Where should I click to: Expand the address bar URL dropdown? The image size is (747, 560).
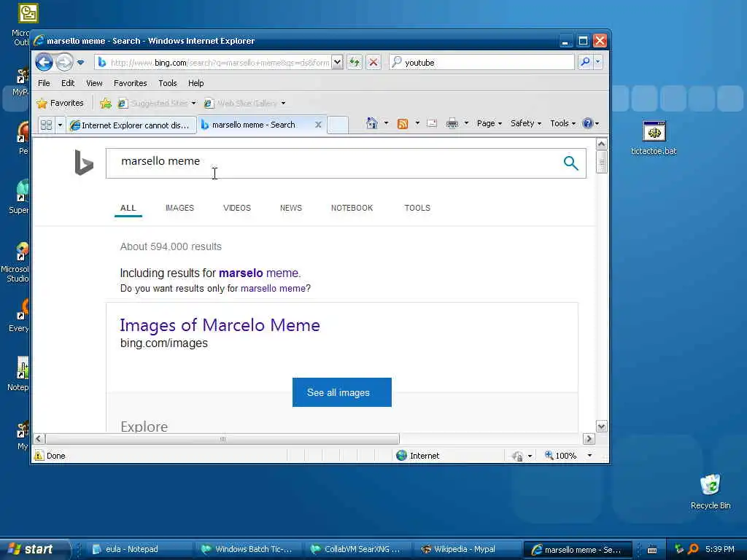point(337,63)
